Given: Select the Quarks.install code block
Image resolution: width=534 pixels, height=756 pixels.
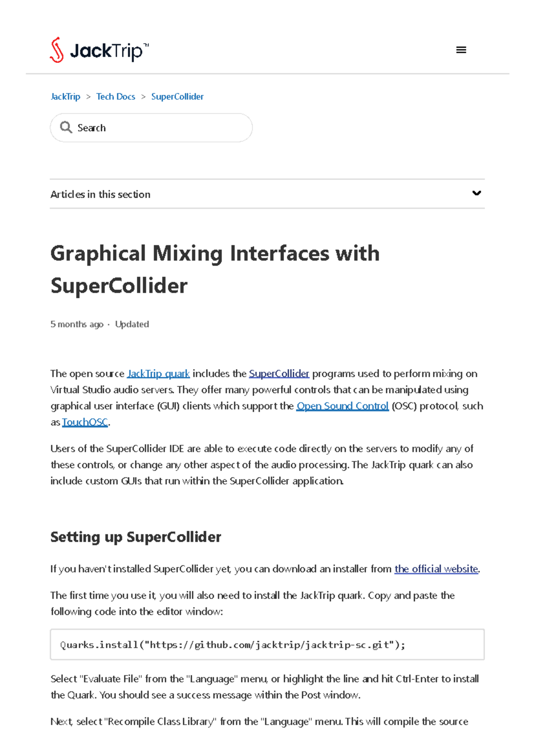Looking at the screenshot, I should (233, 644).
